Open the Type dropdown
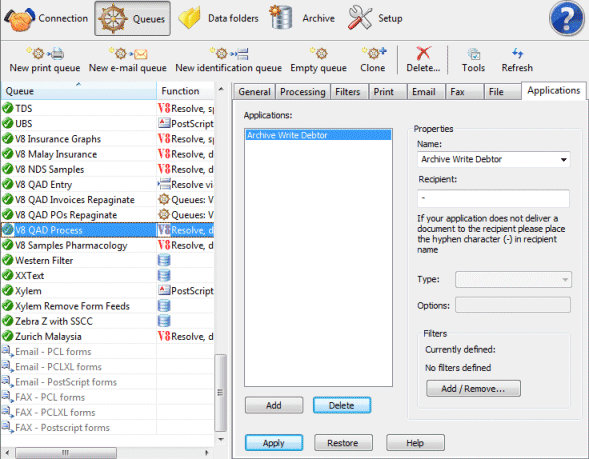 tap(513, 279)
